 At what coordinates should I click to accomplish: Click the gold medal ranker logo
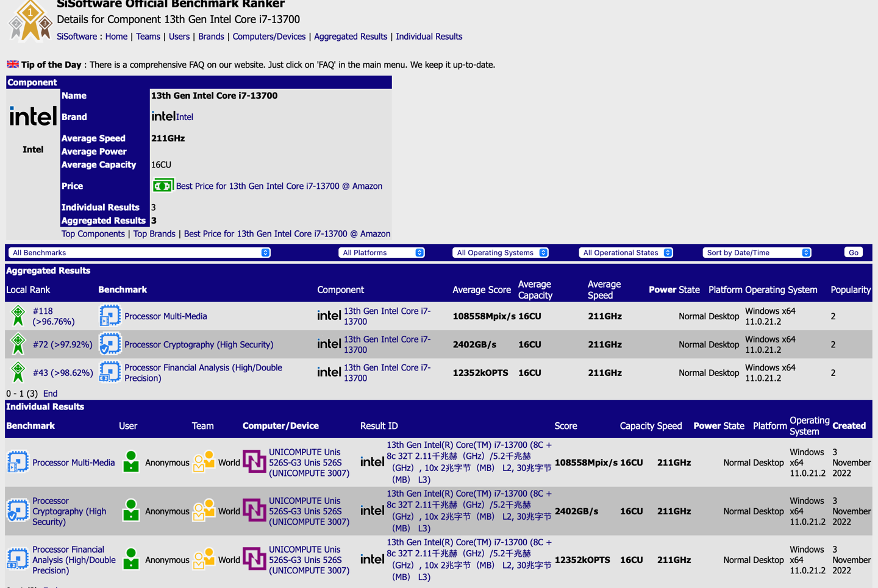30,21
